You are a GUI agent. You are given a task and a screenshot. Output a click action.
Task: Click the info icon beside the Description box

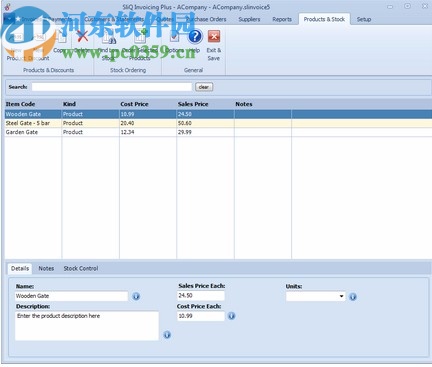[x=167, y=335]
